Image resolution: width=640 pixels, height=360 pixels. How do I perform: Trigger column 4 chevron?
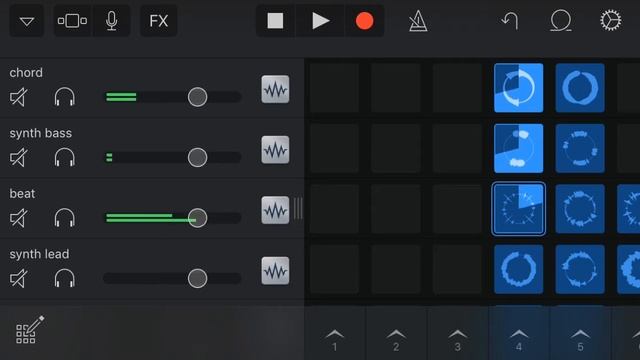tap(518, 340)
